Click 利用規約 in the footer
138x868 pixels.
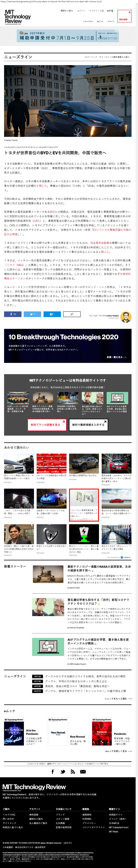pos(87,819)
